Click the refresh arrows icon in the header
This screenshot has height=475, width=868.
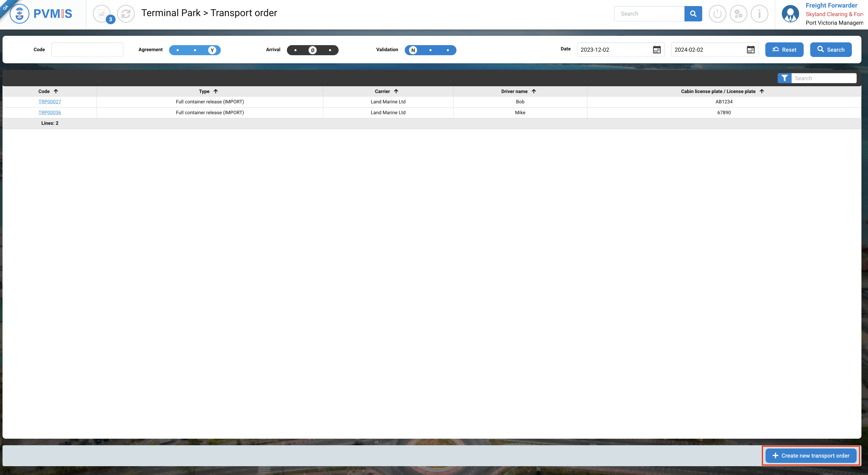[126, 14]
